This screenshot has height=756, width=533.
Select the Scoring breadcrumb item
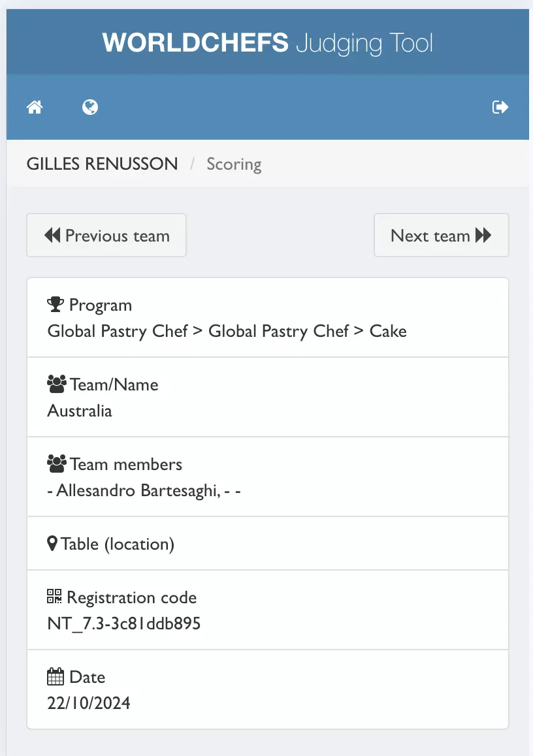click(234, 164)
